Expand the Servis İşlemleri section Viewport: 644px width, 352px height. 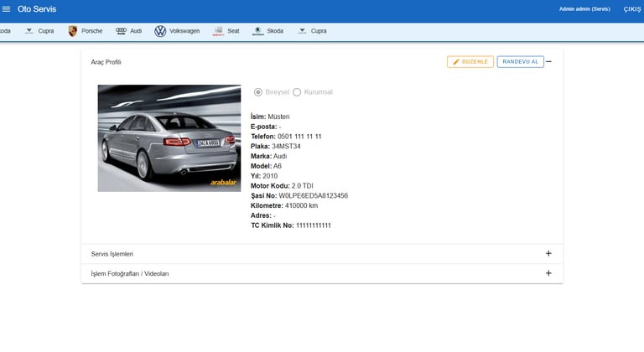pos(548,253)
